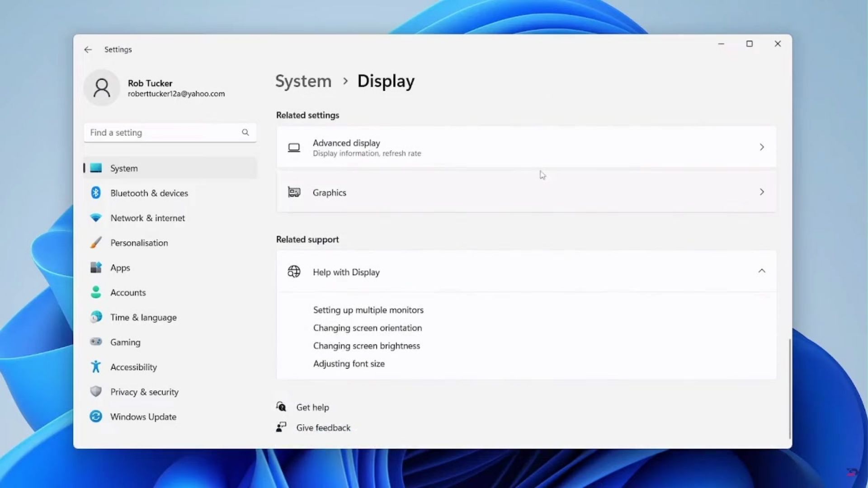Collapse the Help with Display section
This screenshot has height=488, width=868.
tap(762, 271)
